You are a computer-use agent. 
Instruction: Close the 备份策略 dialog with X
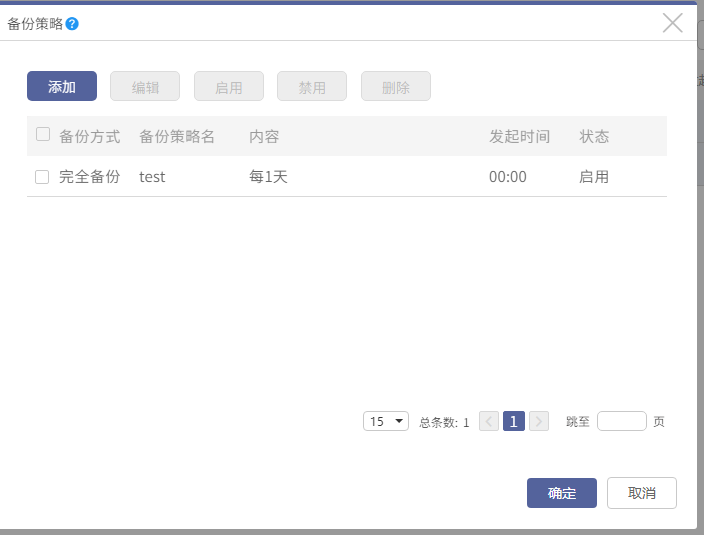[x=672, y=23]
